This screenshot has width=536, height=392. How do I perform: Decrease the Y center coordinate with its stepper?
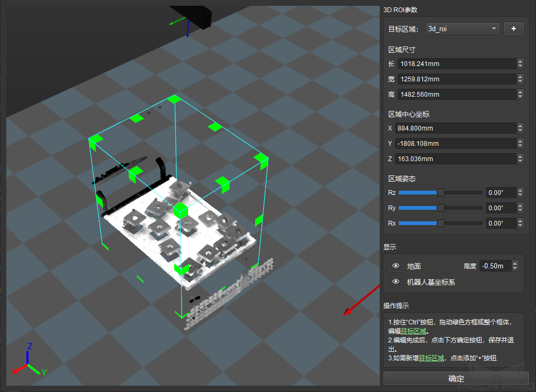tap(520, 145)
